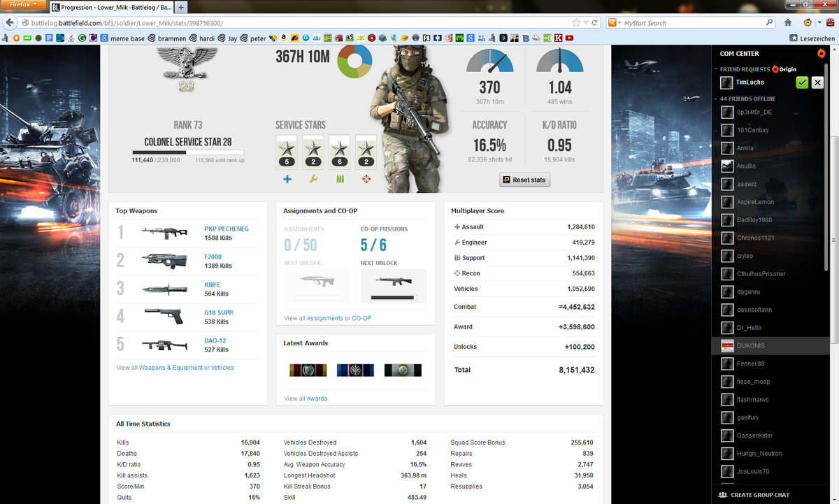839x504 pixels.
Task: Open the Jay bookmark
Action: coord(228,38)
